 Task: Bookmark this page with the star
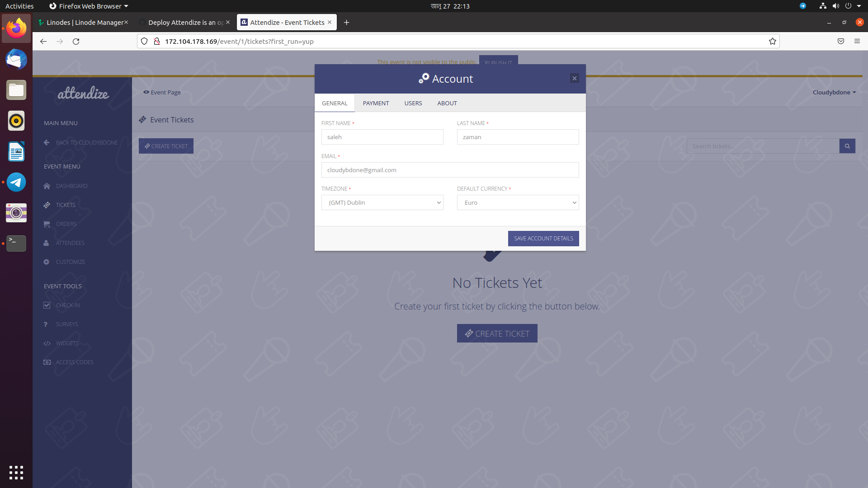pyautogui.click(x=773, y=41)
